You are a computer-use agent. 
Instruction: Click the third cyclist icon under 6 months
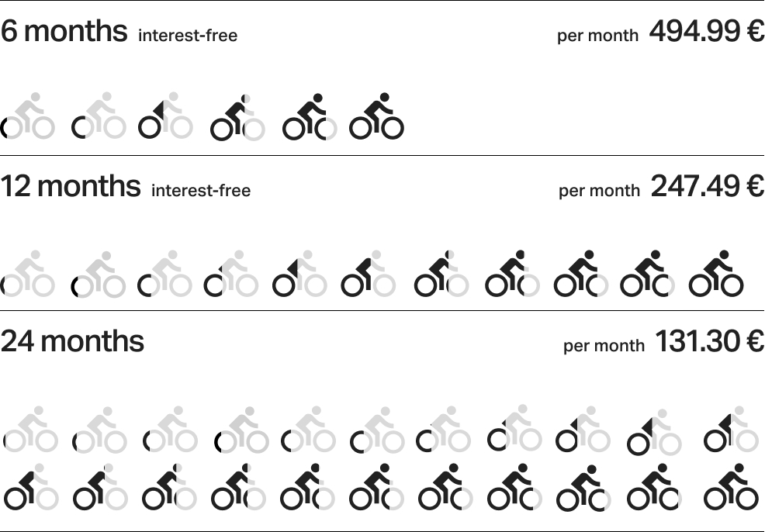click(165, 117)
